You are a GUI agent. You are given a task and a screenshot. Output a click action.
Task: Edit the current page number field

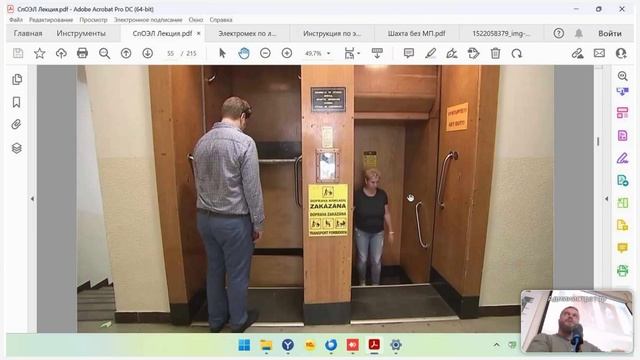point(170,53)
